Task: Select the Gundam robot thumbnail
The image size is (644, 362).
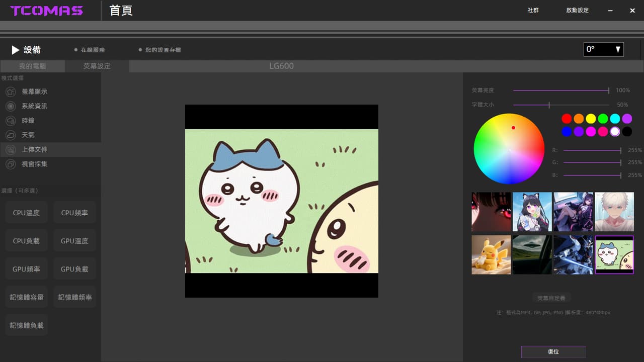Action: (x=574, y=255)
